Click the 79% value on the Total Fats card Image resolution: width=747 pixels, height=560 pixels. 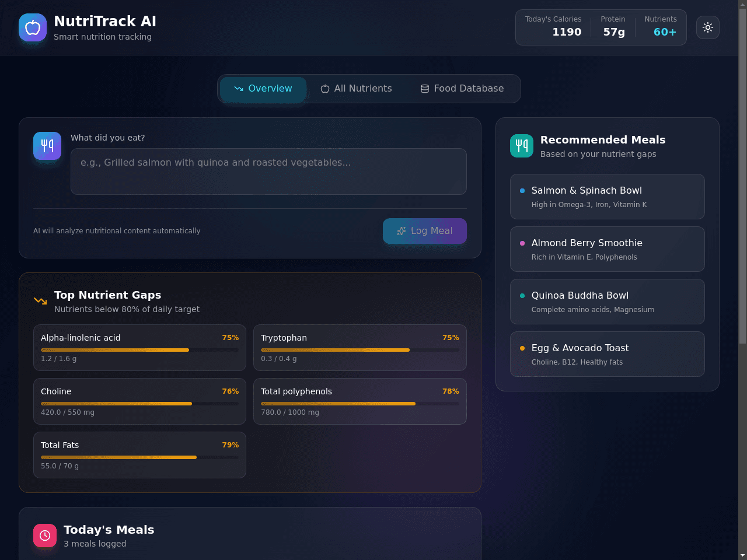pyautogui.click(x=231, y=445)
